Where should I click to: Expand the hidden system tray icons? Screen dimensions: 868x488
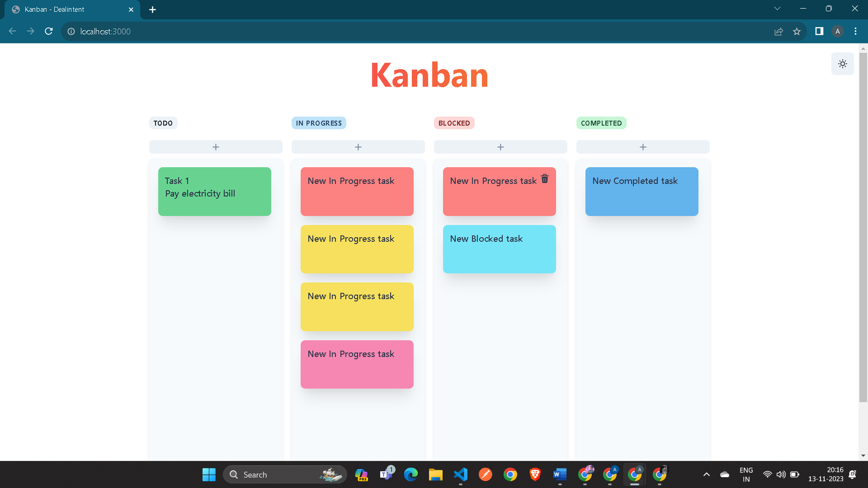[706, 474]
